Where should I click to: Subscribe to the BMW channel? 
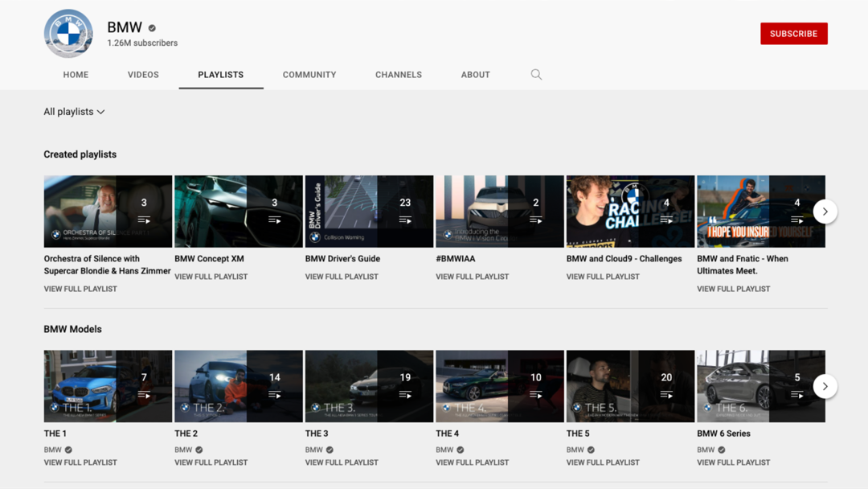tap(794, 34)
